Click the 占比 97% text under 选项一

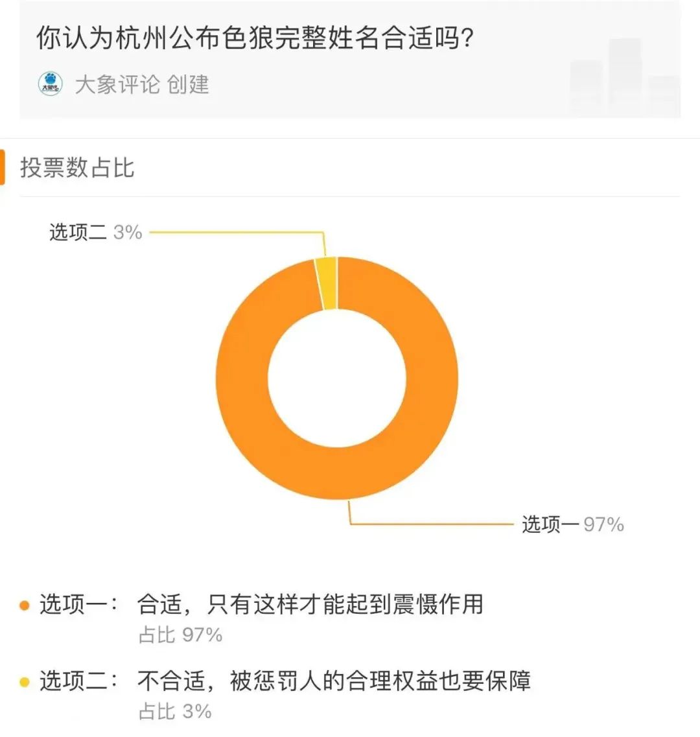[180, 635]
